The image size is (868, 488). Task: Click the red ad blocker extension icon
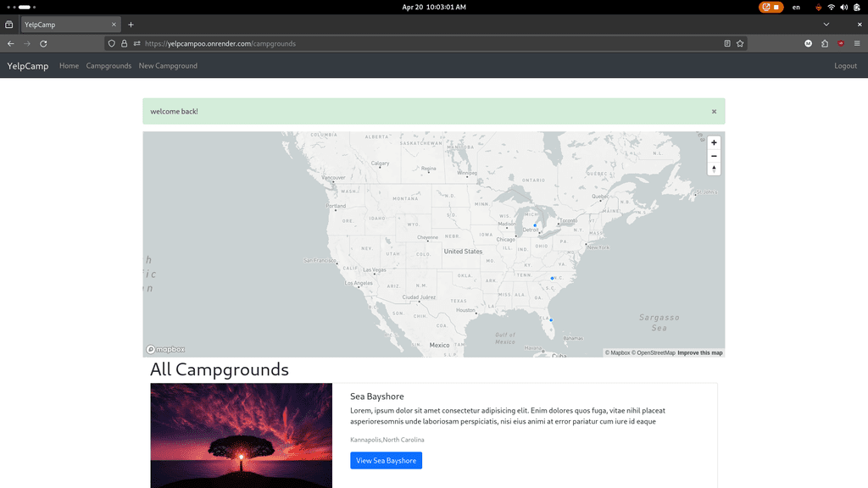(841, 44)
